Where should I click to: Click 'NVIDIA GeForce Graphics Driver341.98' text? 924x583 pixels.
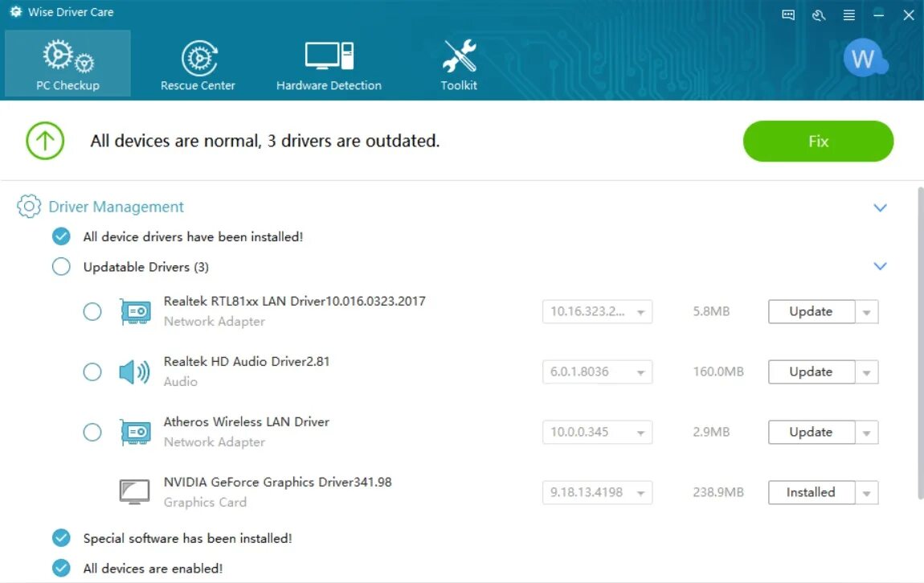tap(277, 482)
